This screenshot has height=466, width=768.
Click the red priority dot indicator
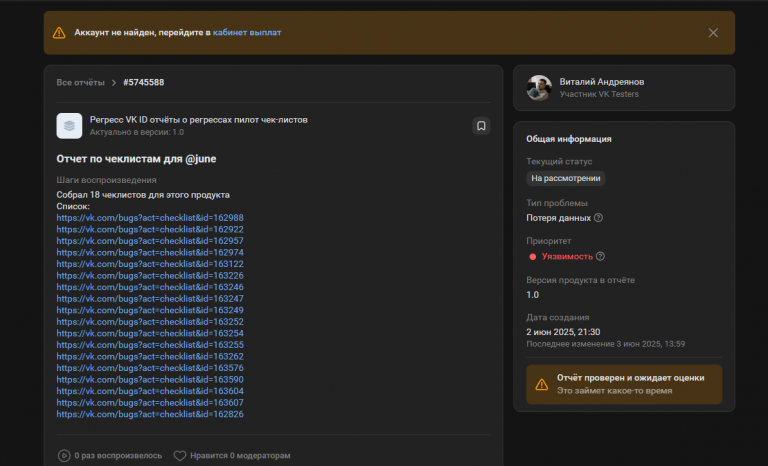click(x=532, y=256)
